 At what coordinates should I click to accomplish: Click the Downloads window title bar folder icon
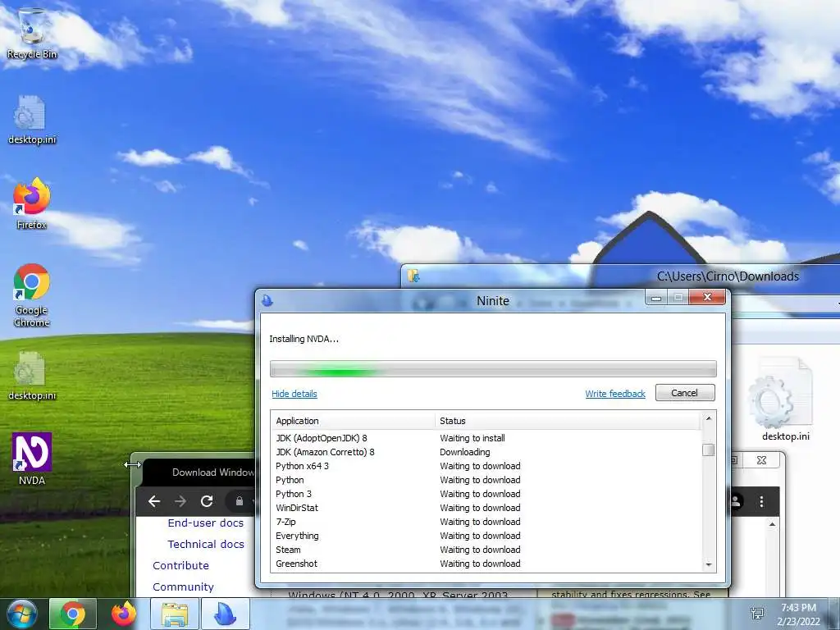coord(413,276)
